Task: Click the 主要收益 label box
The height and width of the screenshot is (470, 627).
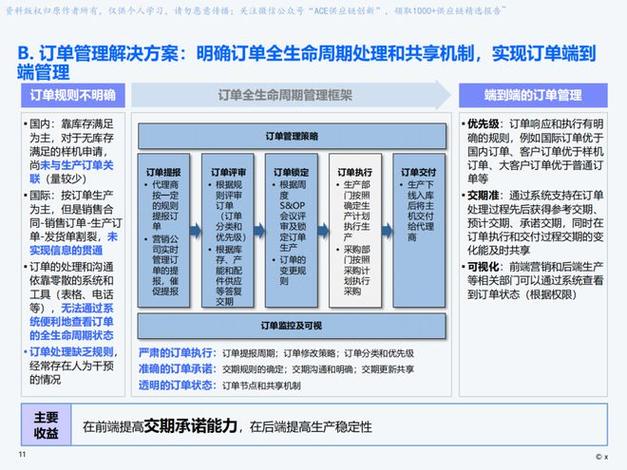Action: click(46, 425)
